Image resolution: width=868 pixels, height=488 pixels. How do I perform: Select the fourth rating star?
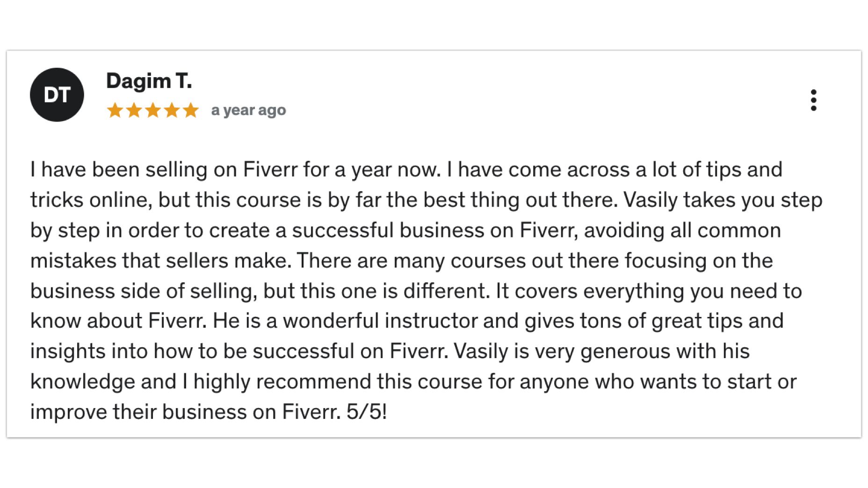(x=172, y=110)
